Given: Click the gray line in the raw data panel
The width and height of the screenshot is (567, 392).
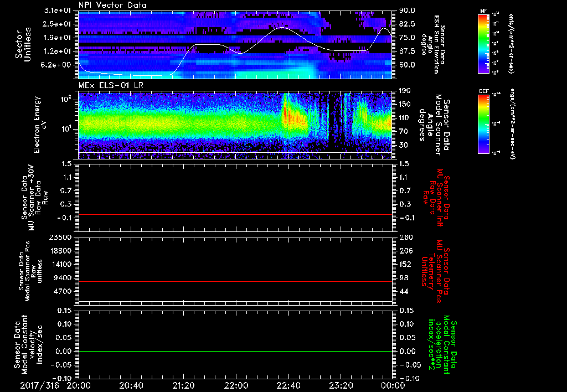Looking at the screenshot, I should point(235,214).
